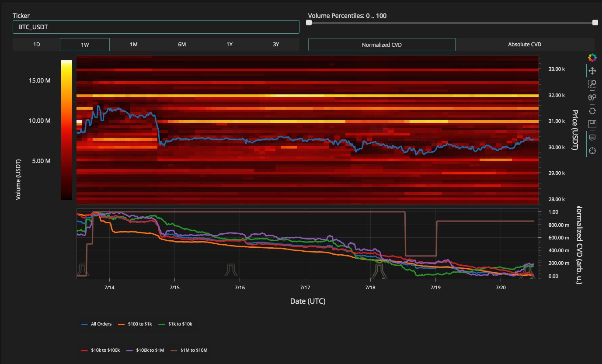The image size is (602, 364).
Task: Toggle the All Orders legend series
Action: [97, 324]
